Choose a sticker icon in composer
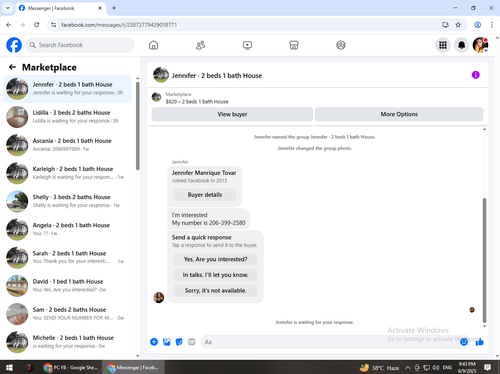 pos(179,342)
